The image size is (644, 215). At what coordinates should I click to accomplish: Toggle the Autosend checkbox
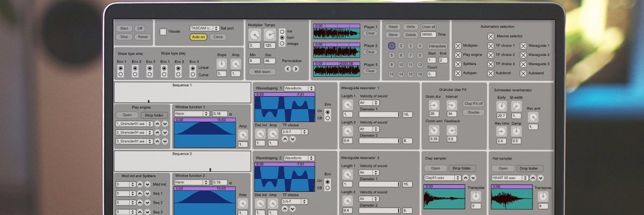click(x=523, y=74)
